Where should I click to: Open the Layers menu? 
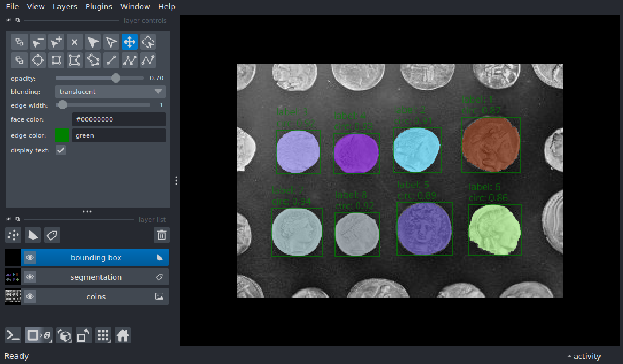(64, 7)
